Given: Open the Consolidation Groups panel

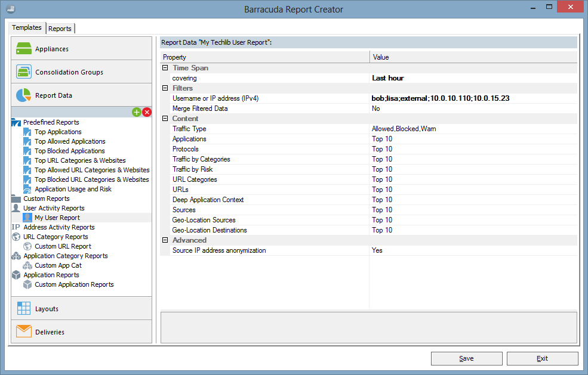Looking at the screenshot, I should (81, 72).
